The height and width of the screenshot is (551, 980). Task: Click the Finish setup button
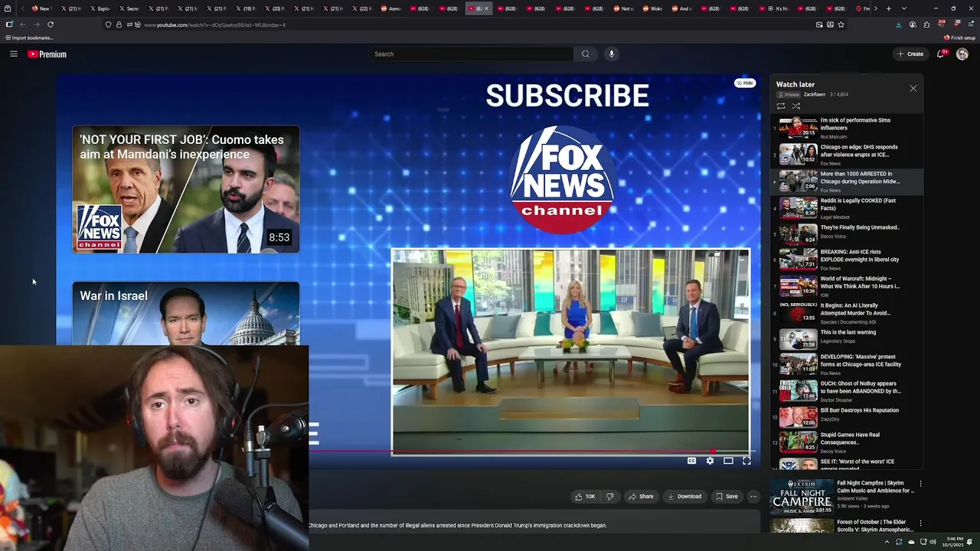point(960,37)
